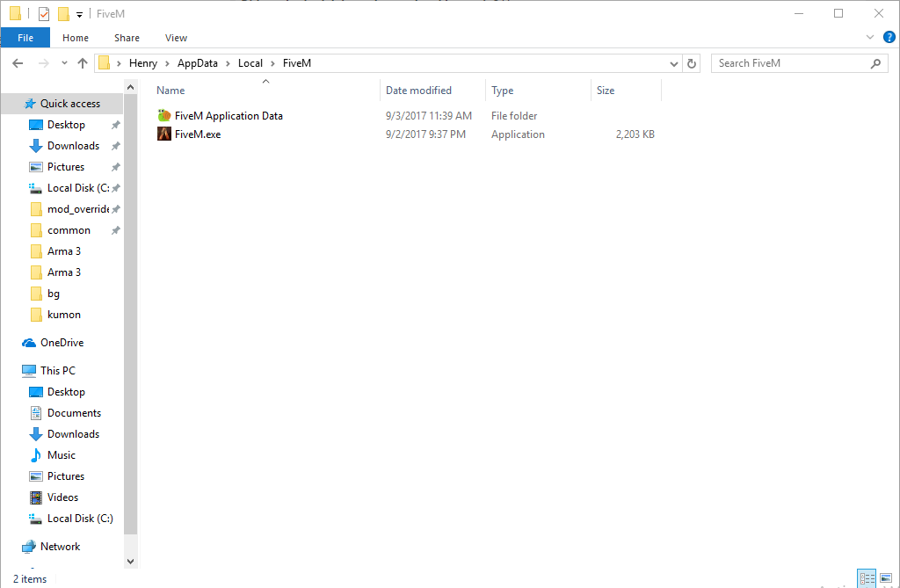Open the Downloads icon under This PC

[x=35, y=434]
